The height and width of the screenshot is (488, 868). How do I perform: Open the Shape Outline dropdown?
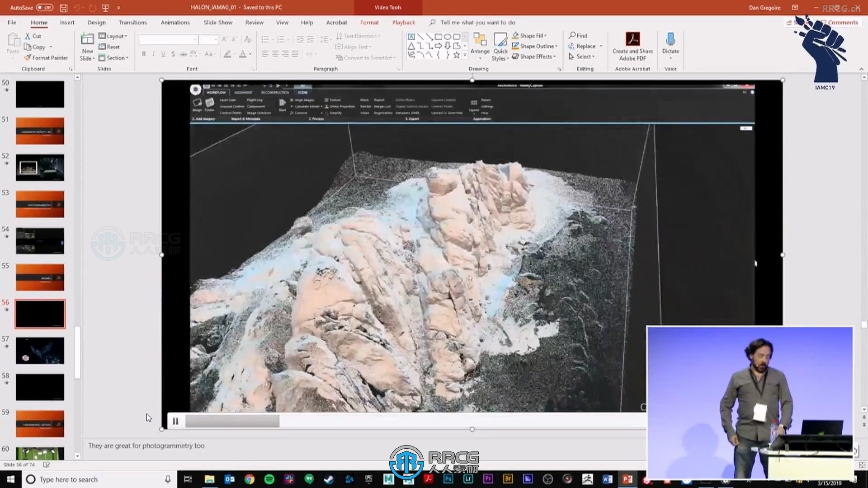pyautogui.click(x=535, y=46)
